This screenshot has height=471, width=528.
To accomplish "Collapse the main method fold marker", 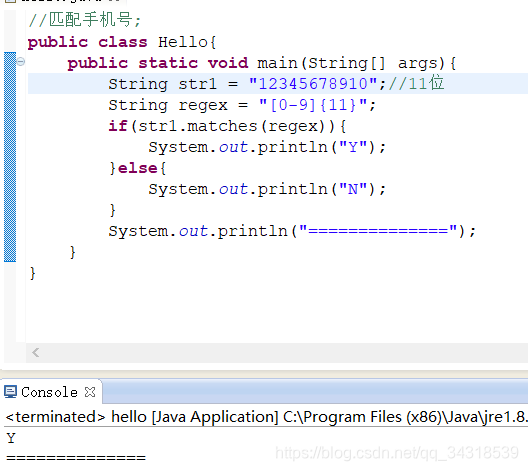I will 21,62.
